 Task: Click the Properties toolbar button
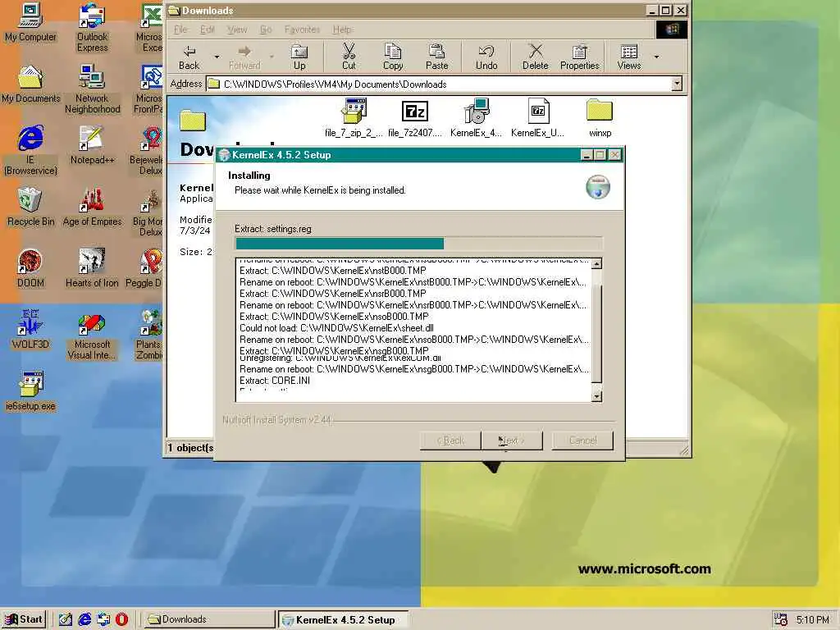[580, 57]
